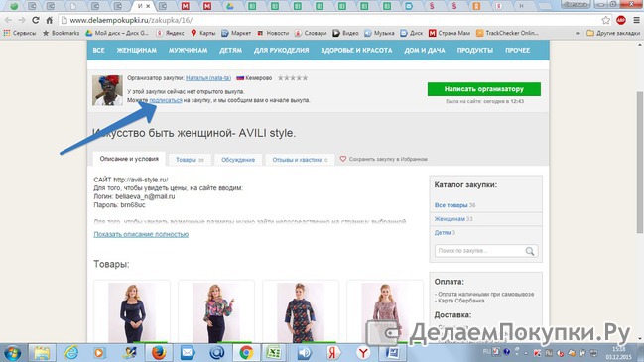
Task: Open the Словари bookmark
Action: 311,33
